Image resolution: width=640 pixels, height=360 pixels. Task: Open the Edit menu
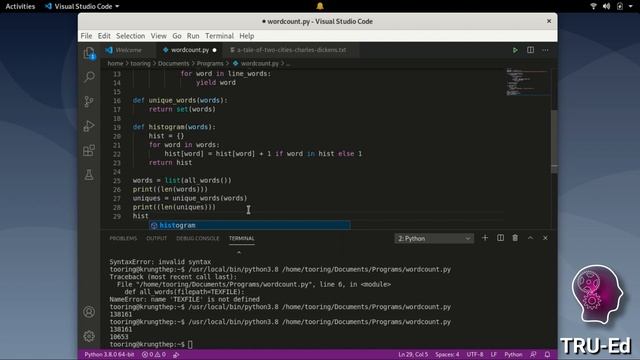tap(104, 36)
